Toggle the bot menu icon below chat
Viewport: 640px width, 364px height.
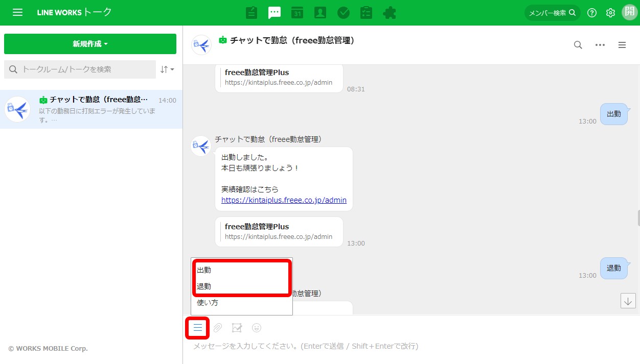[198, 328]
